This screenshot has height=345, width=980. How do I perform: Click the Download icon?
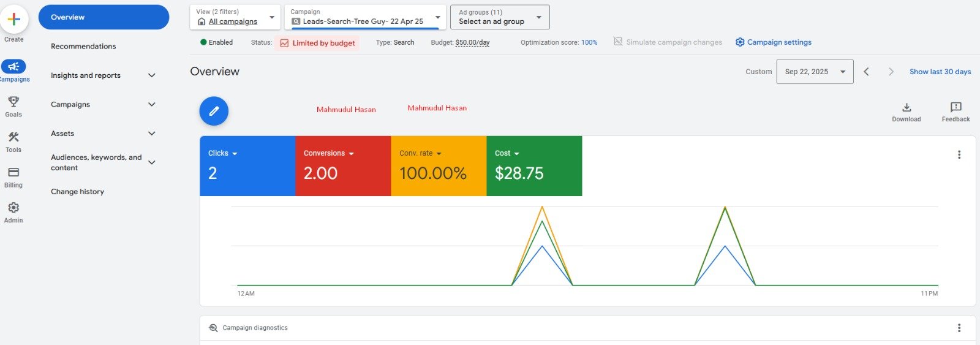tap(907, 107)
